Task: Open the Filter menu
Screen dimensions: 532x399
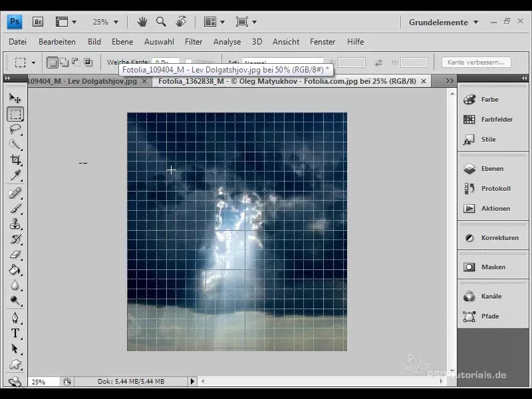Action: [x=194, y=42]
